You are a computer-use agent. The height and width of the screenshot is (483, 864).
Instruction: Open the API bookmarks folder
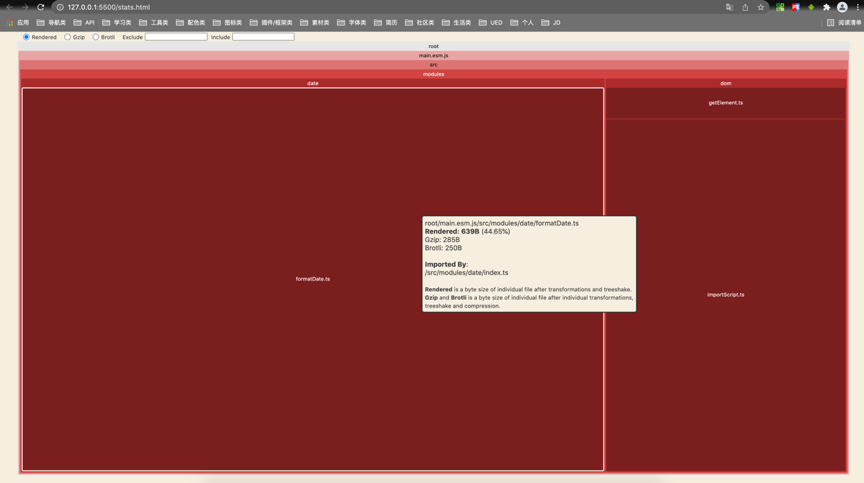[x=84, y=23]
